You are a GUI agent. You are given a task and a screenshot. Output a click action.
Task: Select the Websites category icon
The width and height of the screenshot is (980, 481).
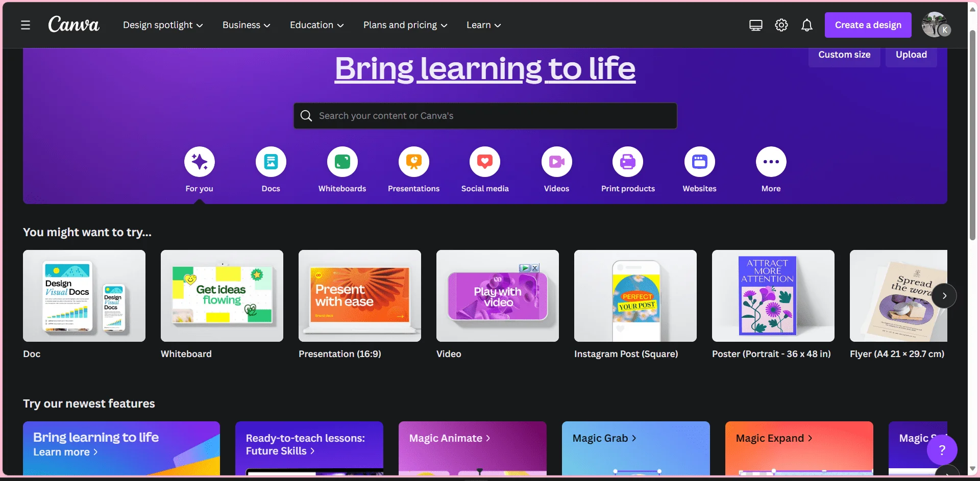click(699, 162)
